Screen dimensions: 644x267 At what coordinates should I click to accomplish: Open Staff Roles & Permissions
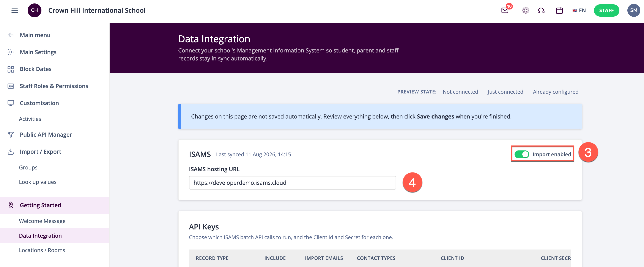[x=54, y=86]
